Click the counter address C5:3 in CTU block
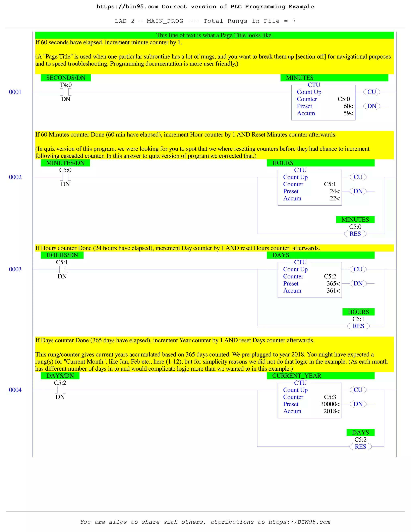411x532 pixels. (330, 397)
